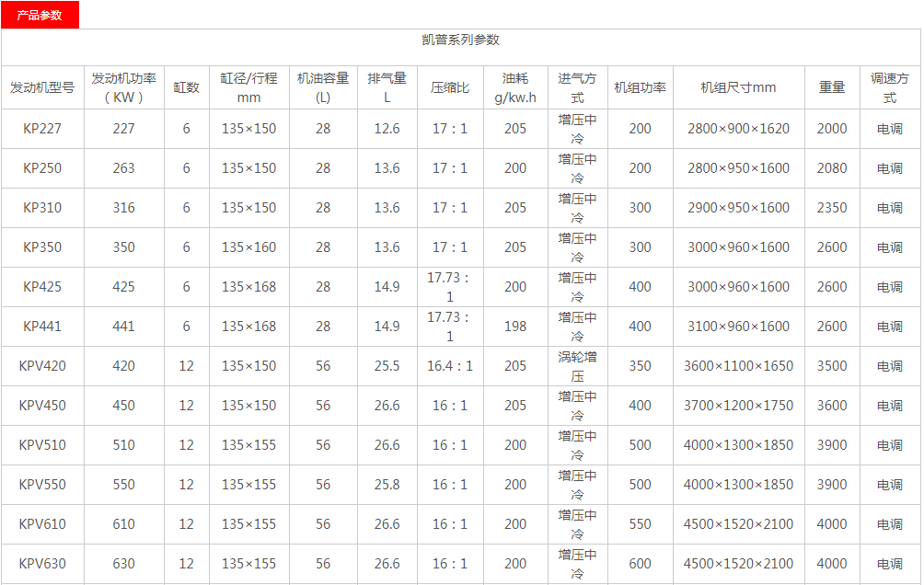924x585 pixels.
Task: Click power value 441 in KP441 row
Action: (x=123, y=326)
